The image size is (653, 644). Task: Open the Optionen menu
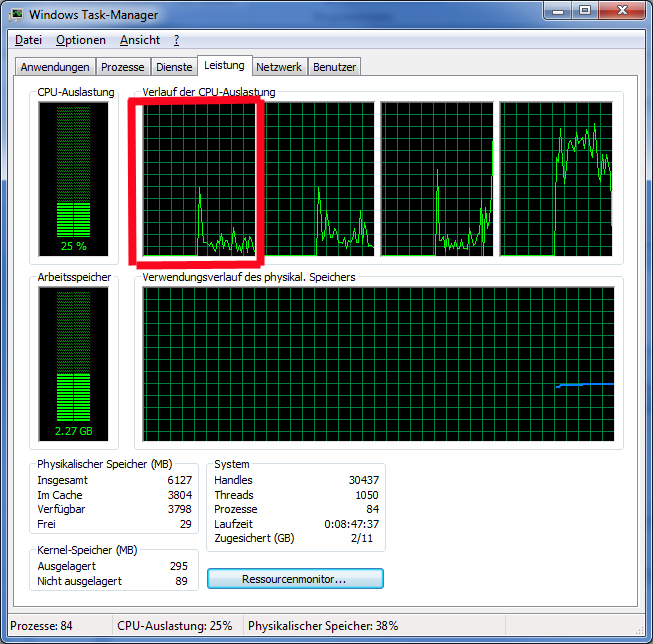[81, 40]
